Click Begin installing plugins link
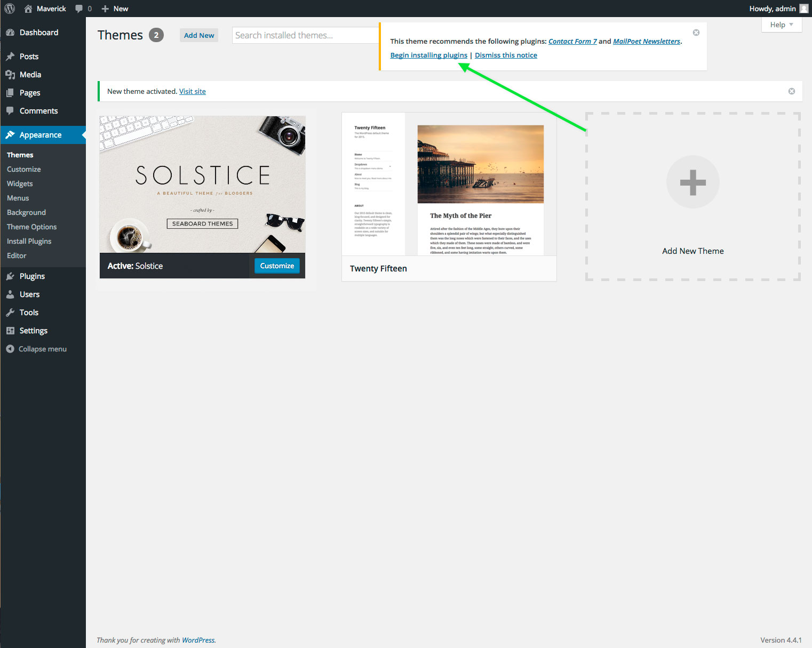 point(428,55)
